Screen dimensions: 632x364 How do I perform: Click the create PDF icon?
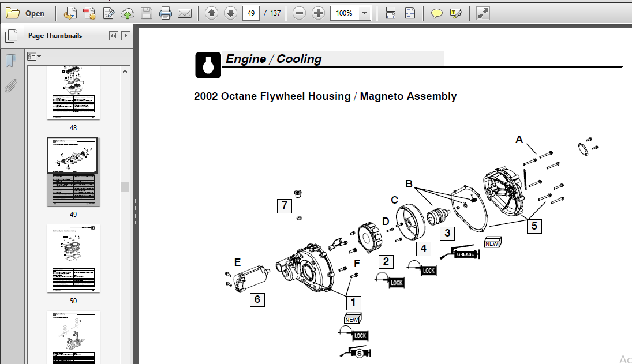pos(70,13)
